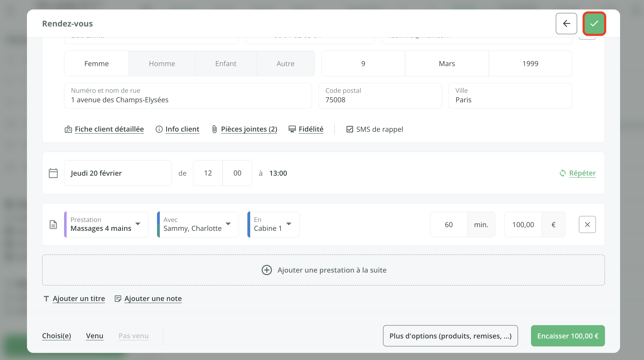This screenshot has height=360, width=644.
Task: Click the plus icon to add prestation
Action: (x=267, y=270)
